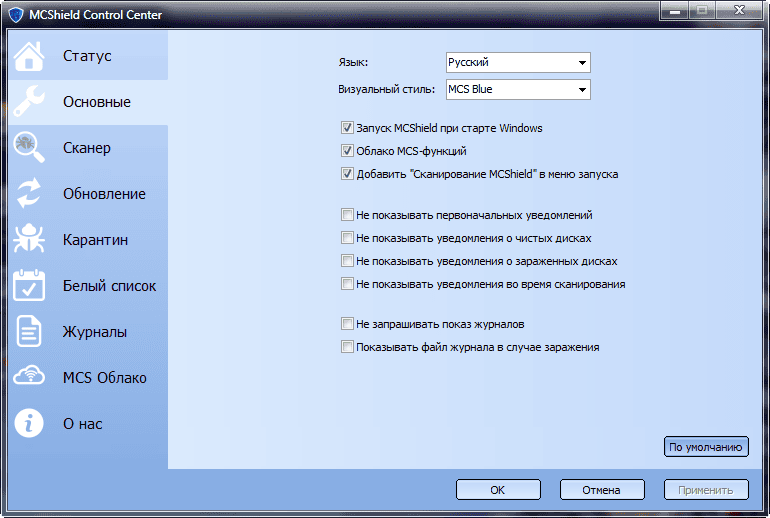Click the cloud icon for MCS Облако
This screenshot has height=518, width=770.
point(28,376)
